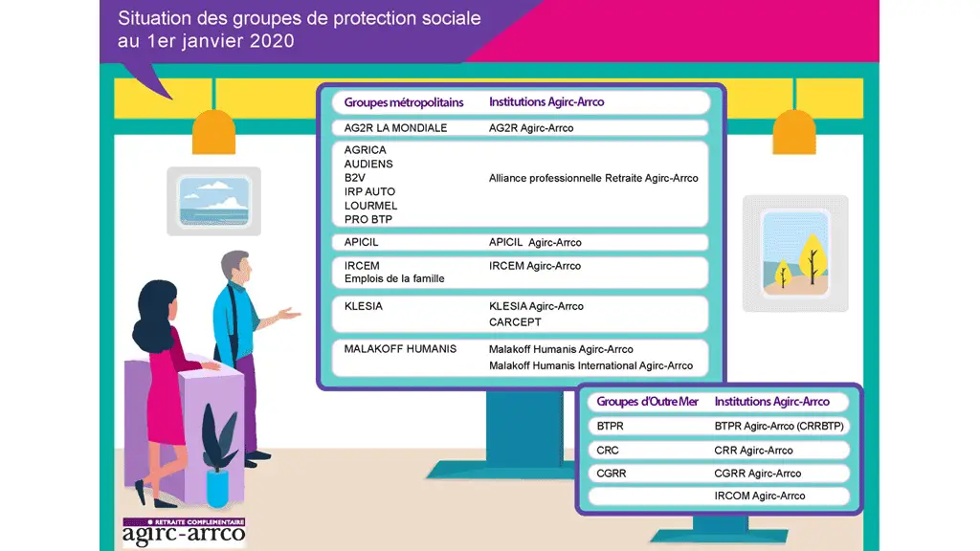Click the 'MALAKOFF HUMANIS' group
This screenshot has width=980, height=551.
(x=400, y=349)
